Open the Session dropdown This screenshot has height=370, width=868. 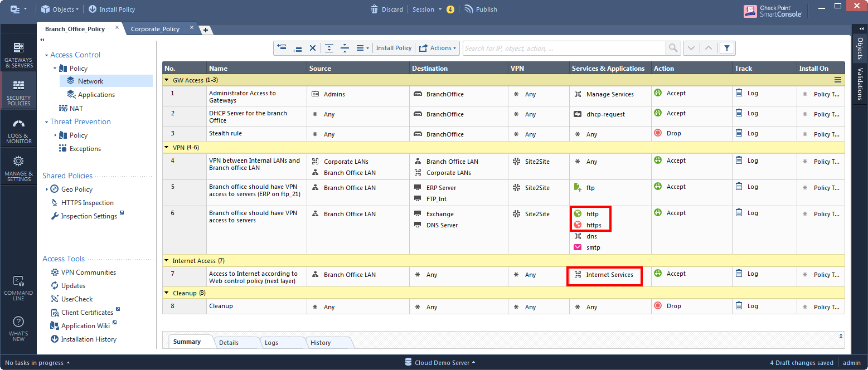[427, 9]
